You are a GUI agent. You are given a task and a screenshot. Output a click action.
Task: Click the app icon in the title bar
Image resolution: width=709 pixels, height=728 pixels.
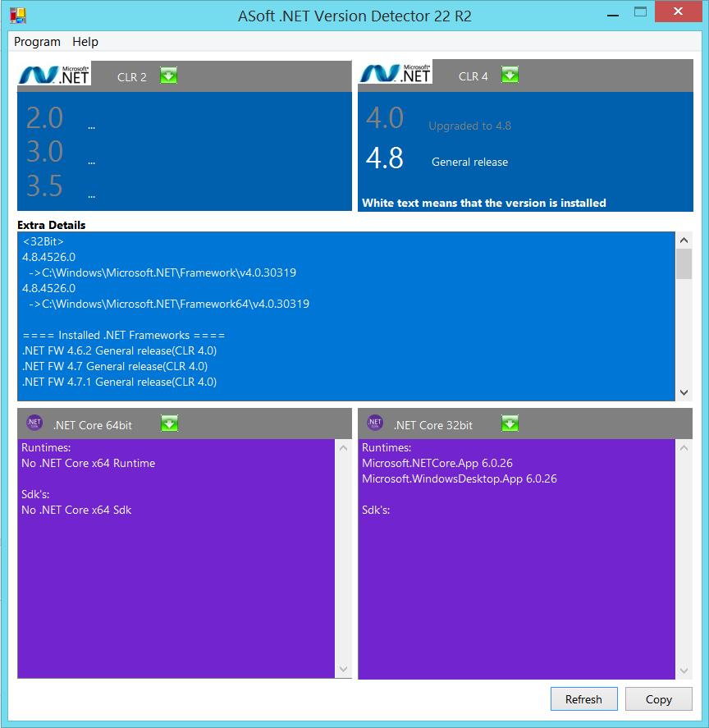click(18, 16)
